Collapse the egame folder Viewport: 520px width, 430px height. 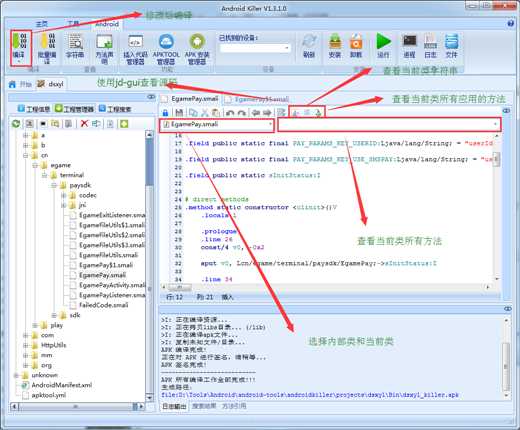pyautogui.click(x=35, y=165)
